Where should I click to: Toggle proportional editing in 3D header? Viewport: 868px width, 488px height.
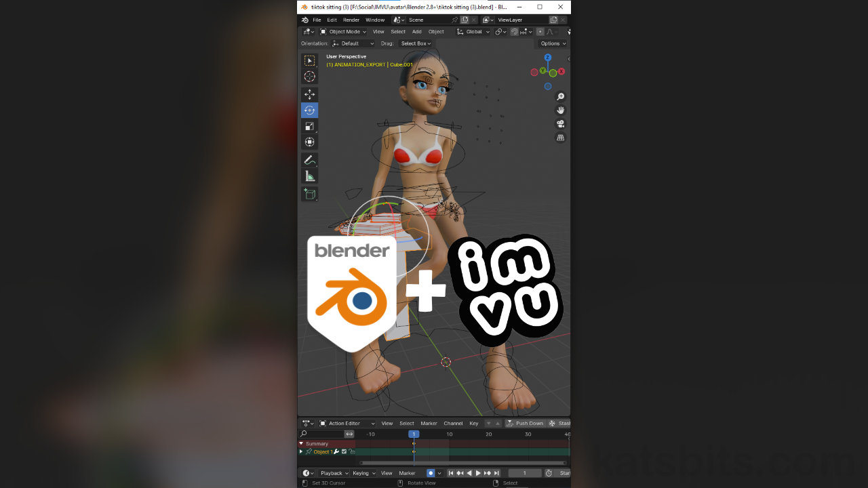[x=540, y=32]
